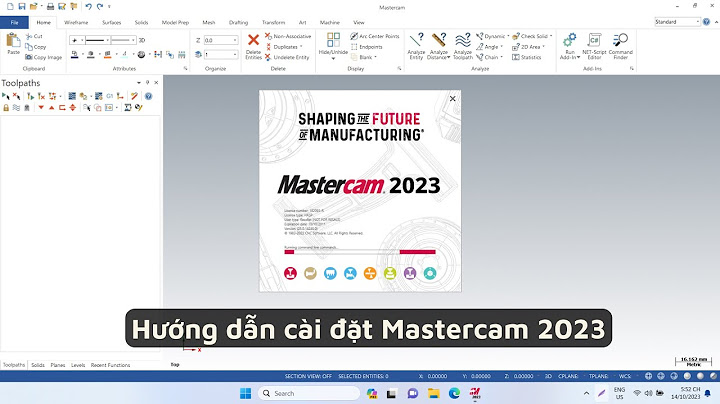Click the regenerate all selected operations icon
Viewport: 720px width, 404px height.
(30, 96)
